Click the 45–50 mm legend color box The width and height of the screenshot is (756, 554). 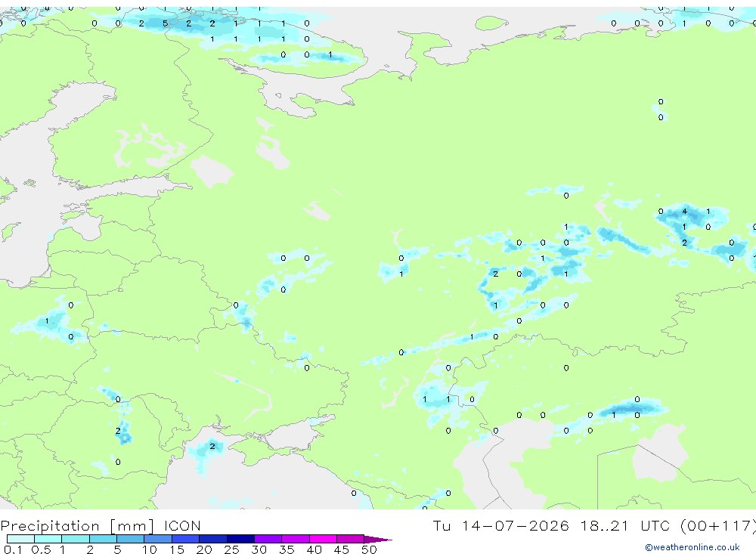pyautogui.click(x=351, y=539)
